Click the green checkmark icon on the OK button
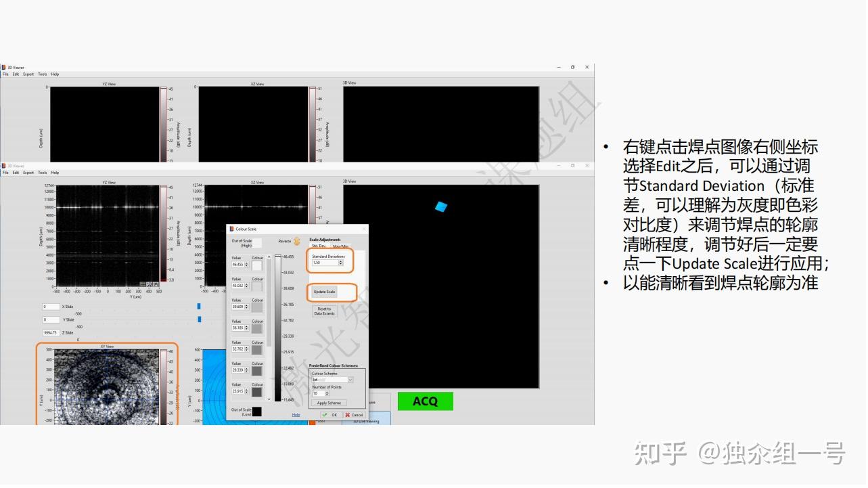 tap(325, 415)
